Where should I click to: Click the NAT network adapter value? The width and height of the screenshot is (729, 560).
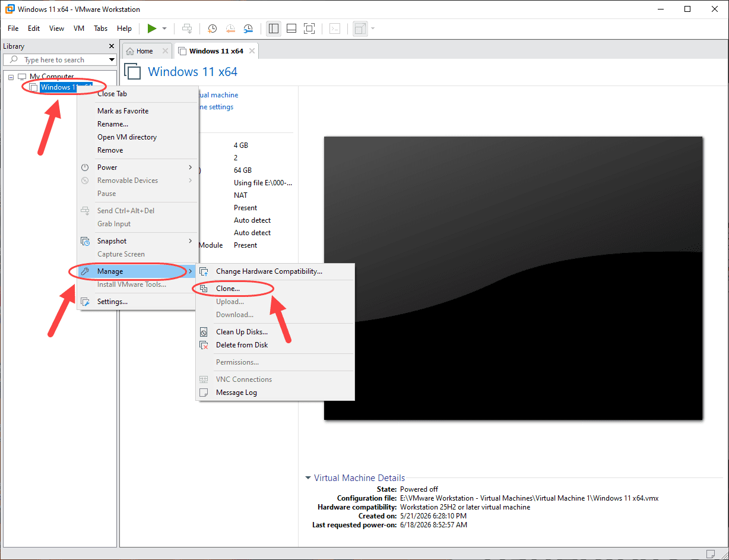241,195
